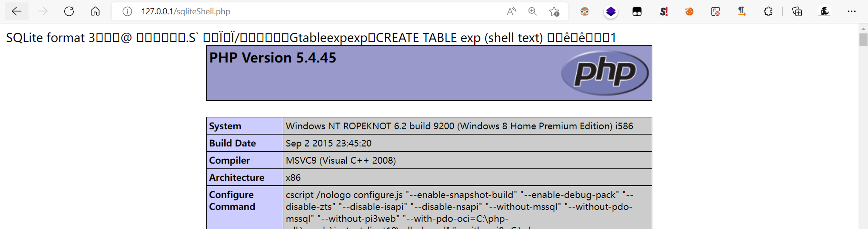The width and height of the screenshot is (868, 229).
Task: Open the orange cookie extension
Action: [689, 11]
